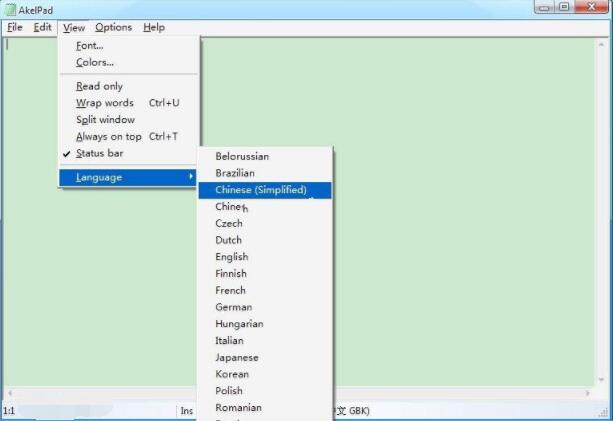Select Belorussian language
Screen dimensions: 613x421
[265, 156]
